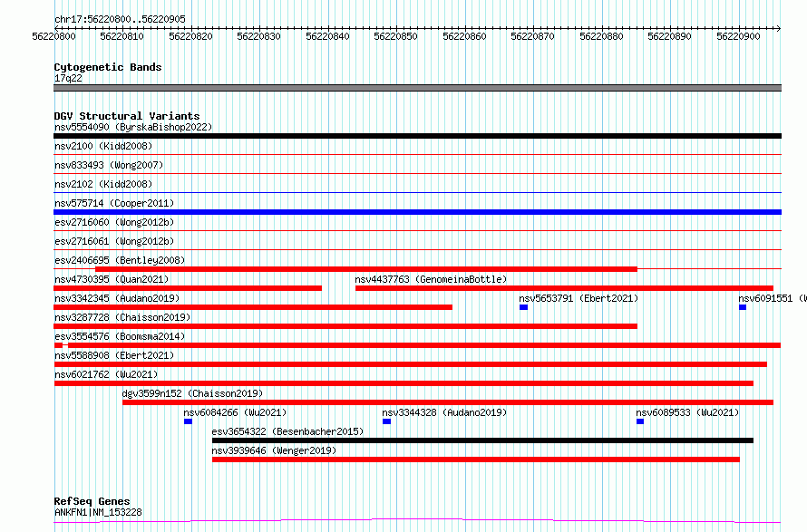
Task: Click the red dgv3599n152 variant bar
Action: click(x=448, y=402)
